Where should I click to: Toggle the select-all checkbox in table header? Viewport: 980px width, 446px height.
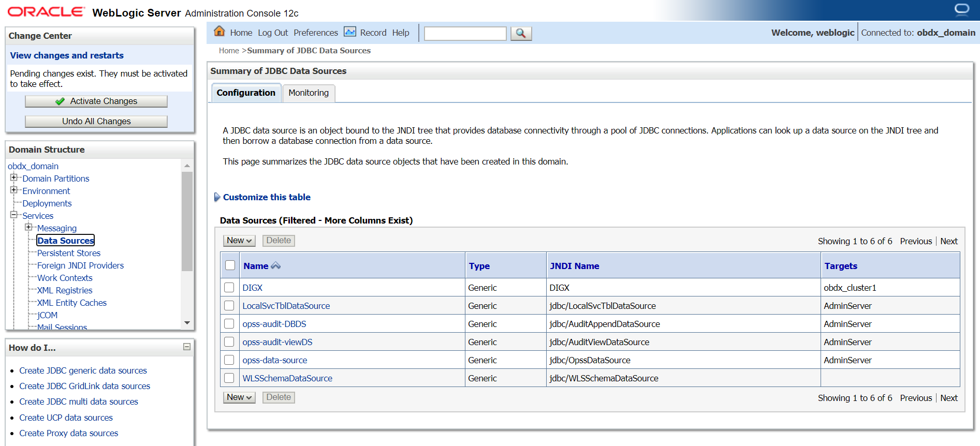(x=230, y=265)
